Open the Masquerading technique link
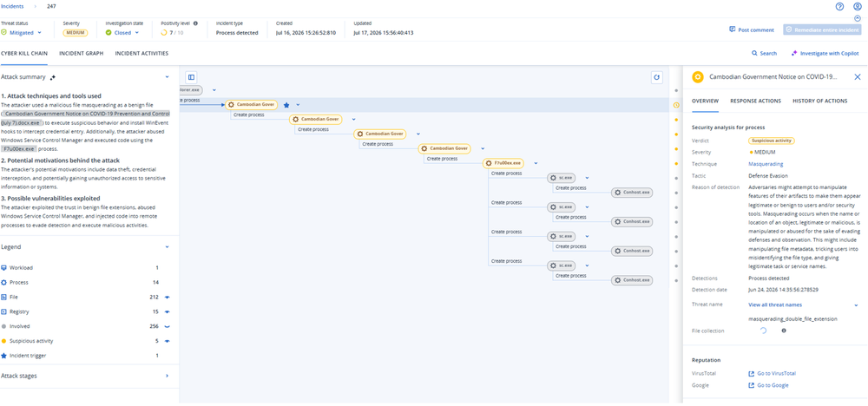This screenshot has height=406, width=868. point(766,164)
